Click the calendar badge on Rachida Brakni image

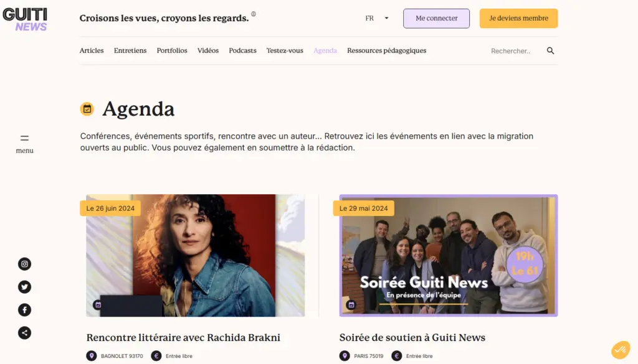coord(98,304)
